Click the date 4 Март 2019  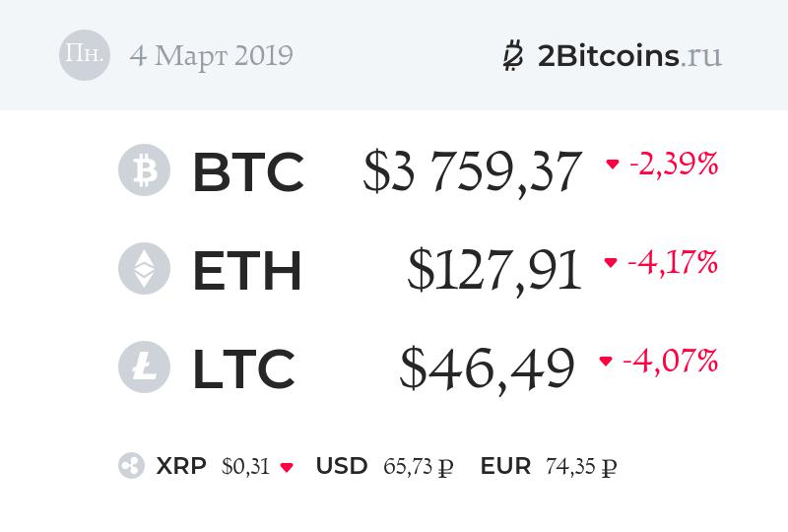click(x=211, y=55)
